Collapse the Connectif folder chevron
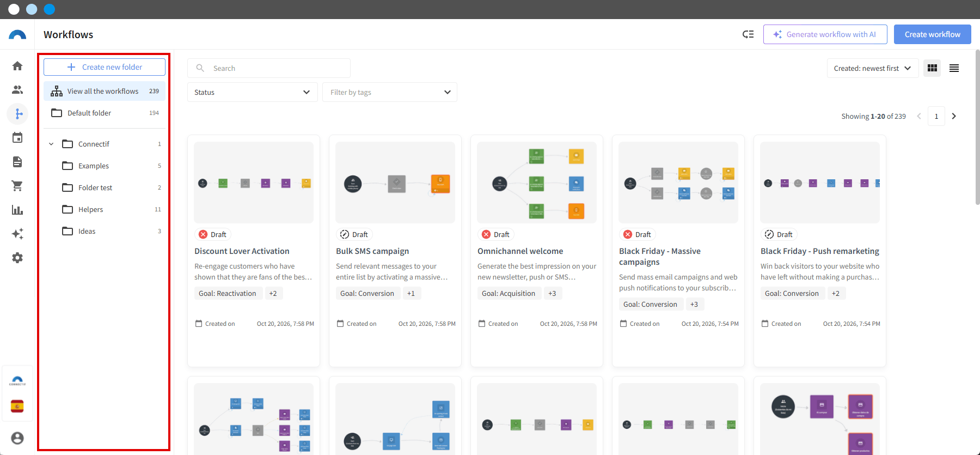The height and width of the screenshot is (455, 980). click(51, 144)
